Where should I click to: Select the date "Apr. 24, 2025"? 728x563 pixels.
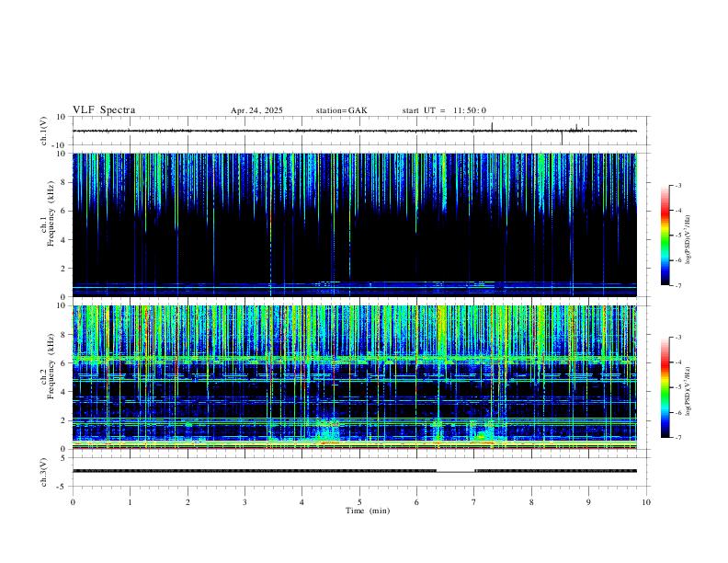pos(256,110)
